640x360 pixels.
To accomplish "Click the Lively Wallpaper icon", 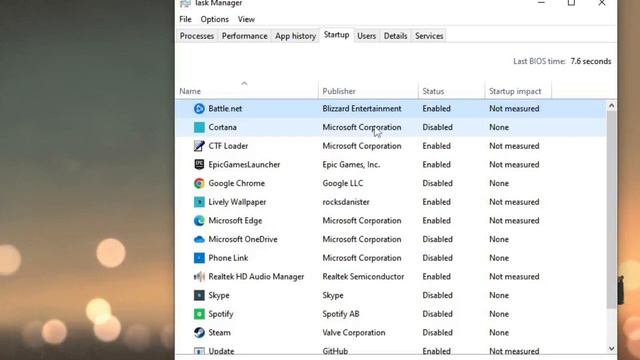I will 199,202.
